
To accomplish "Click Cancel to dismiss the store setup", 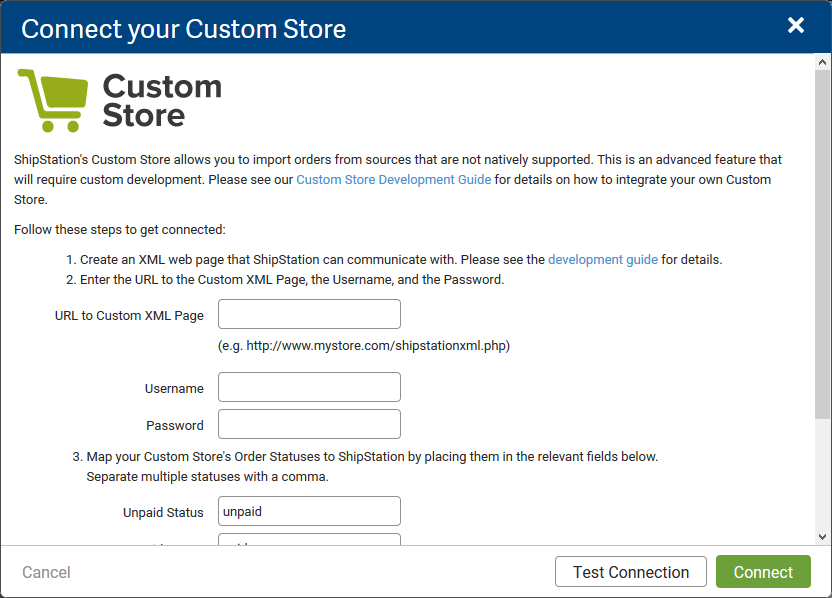I will tap(46, 572).
